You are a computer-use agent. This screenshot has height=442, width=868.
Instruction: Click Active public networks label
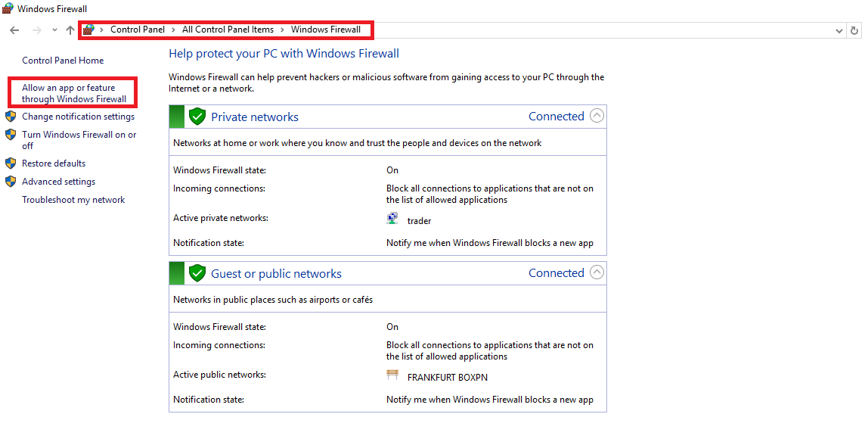coord(219,375)
